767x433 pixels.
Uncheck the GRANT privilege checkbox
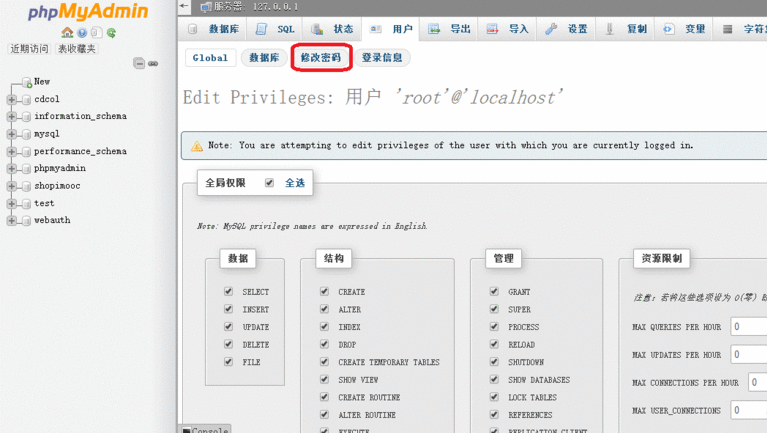[494, 292]
